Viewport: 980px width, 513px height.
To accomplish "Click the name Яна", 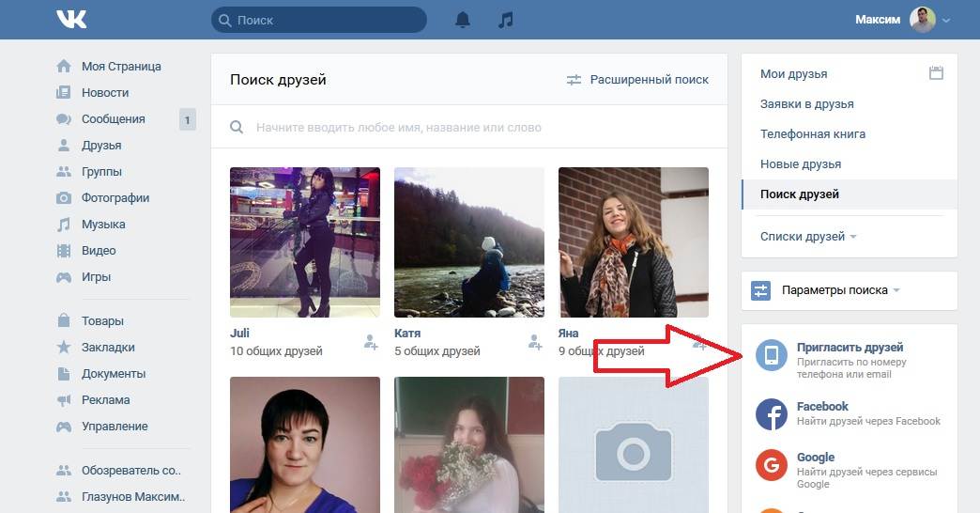I will [x=568, y=333].
